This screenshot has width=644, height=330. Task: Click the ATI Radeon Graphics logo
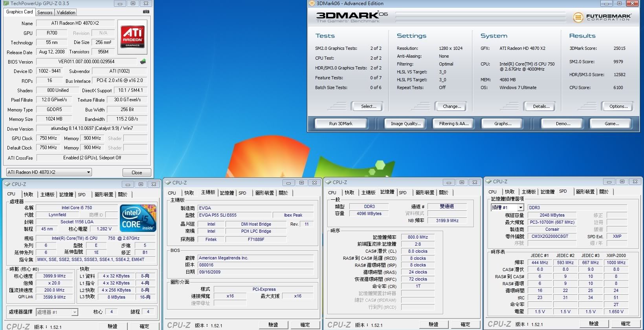pyautogui.click(x=132, y=36)
